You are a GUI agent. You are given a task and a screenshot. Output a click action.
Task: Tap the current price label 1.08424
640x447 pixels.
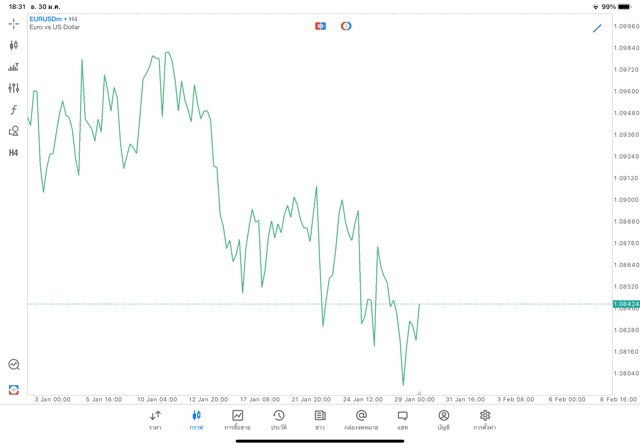625,304
